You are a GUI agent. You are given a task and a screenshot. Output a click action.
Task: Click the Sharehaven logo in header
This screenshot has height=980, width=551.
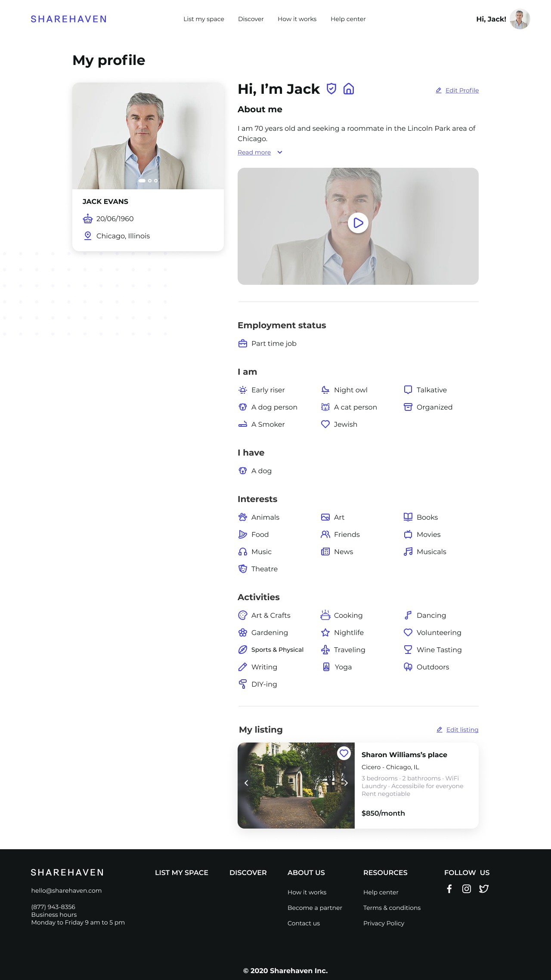pos(69,19)
